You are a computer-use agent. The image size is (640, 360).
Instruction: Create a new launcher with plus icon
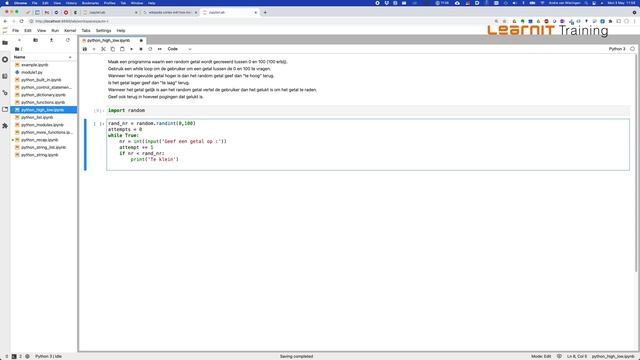(x=19, y=40)
